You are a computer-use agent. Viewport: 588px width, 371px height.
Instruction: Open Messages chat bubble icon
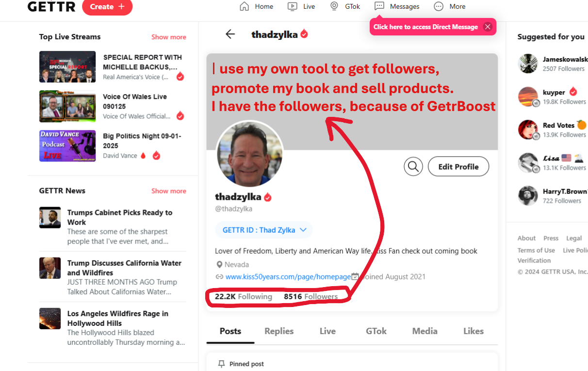379,6
